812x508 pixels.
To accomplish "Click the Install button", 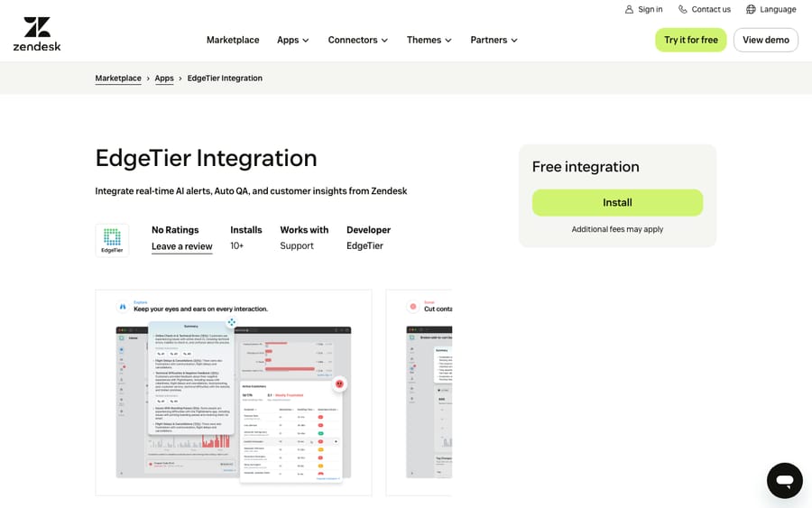I will [x=617, y=202].
